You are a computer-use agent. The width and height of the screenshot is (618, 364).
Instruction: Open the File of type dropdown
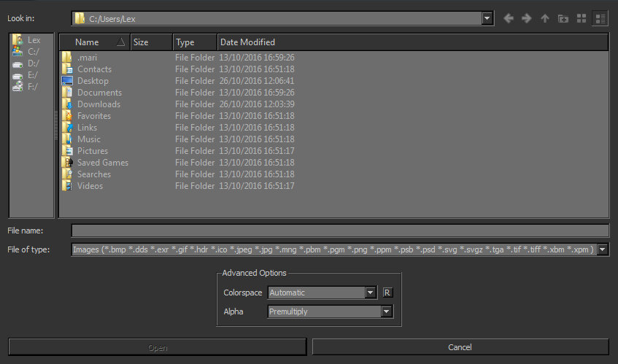coord(603,249)
